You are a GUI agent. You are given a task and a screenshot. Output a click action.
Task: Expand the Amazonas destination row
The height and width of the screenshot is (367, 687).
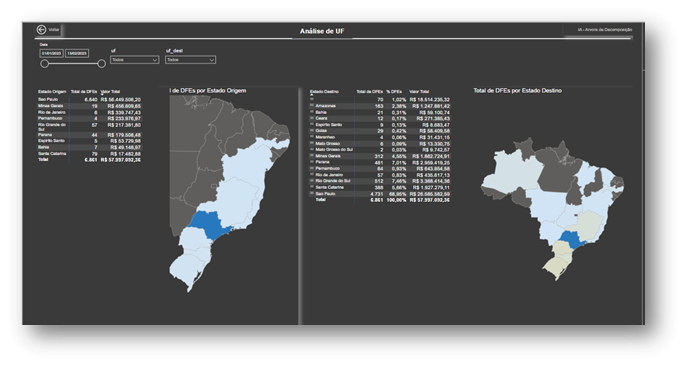[312, 106]
